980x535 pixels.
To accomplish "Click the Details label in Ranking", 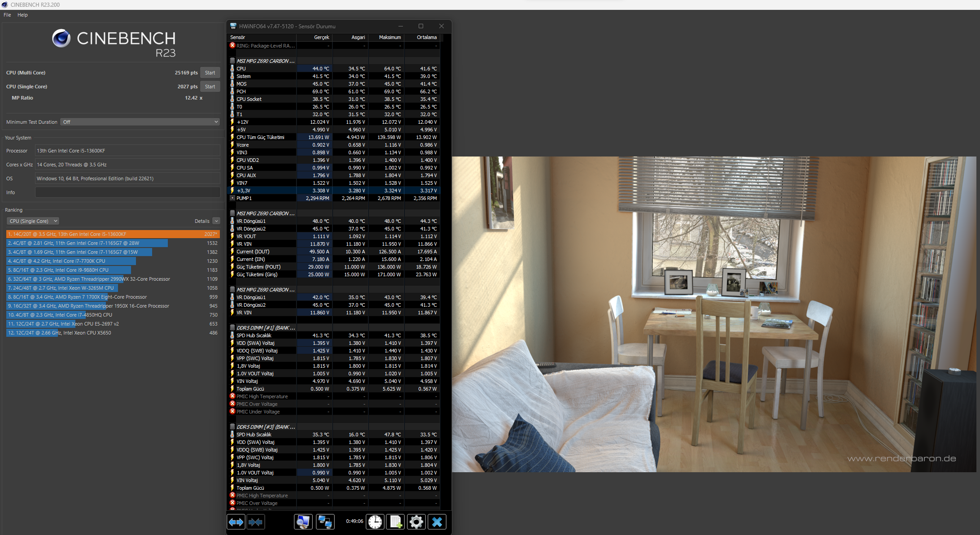I will [202, 221].
